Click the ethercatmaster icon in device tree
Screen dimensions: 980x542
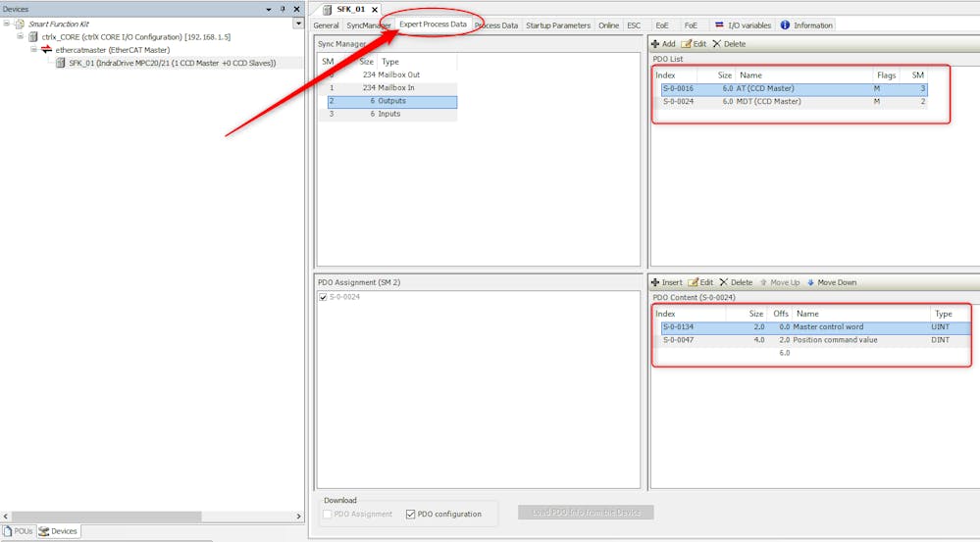(46, 49)
